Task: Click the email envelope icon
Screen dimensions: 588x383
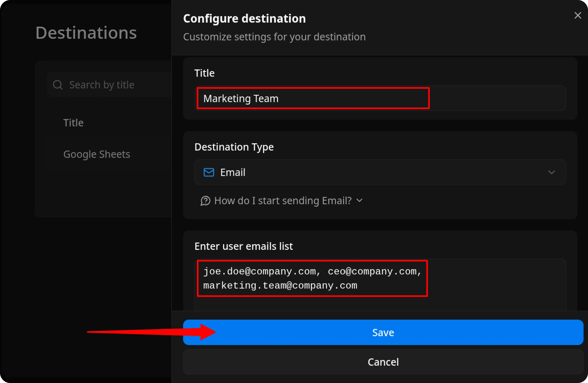Action: [x=208, y=172]
